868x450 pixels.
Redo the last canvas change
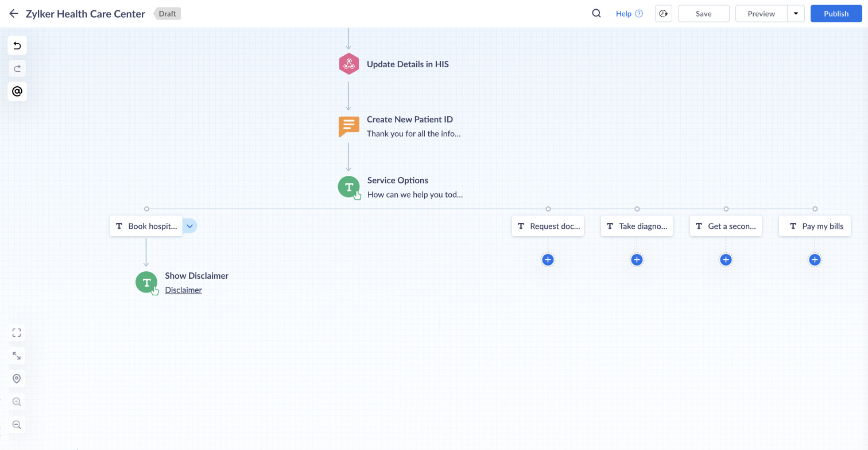pos(17,68)
